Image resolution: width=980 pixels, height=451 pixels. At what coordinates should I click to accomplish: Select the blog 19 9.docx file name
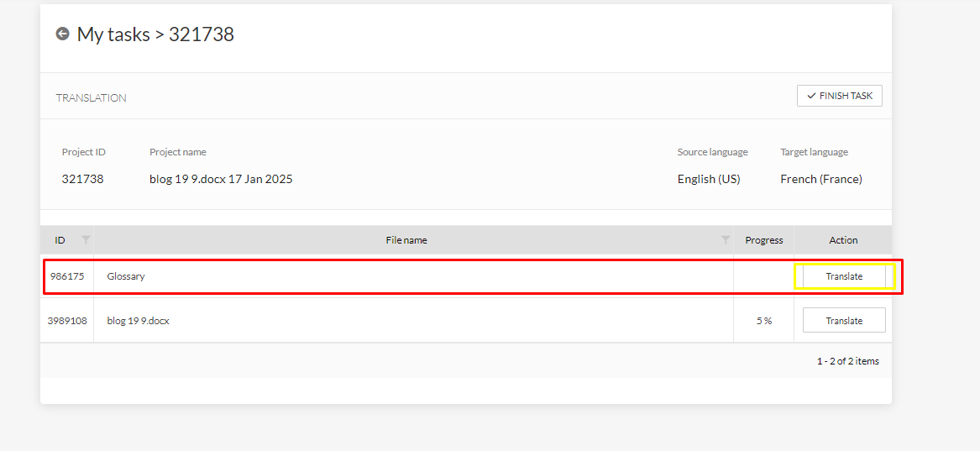point(138,321)
